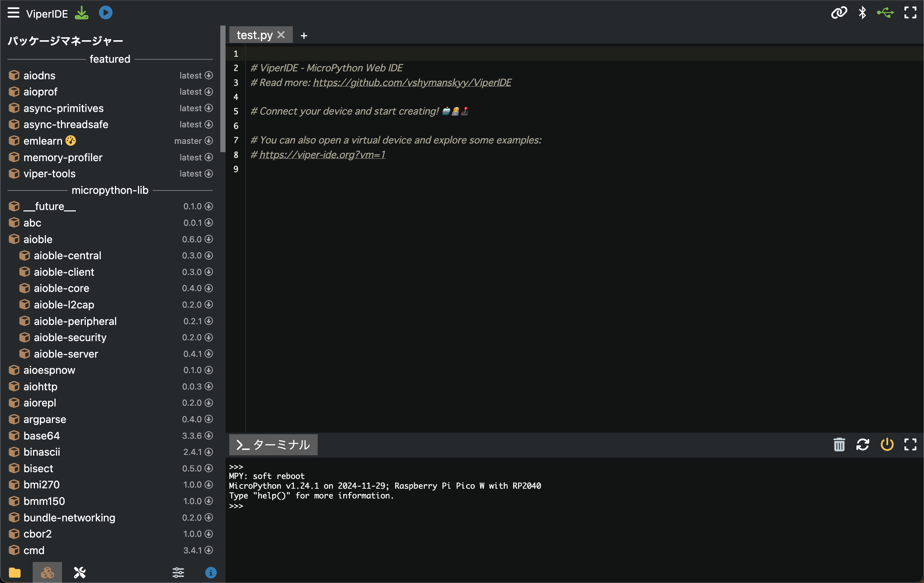Viewport: 924px width, 583px height.
Task: Clear terminal with the trash icon
Action: (839, 444)
